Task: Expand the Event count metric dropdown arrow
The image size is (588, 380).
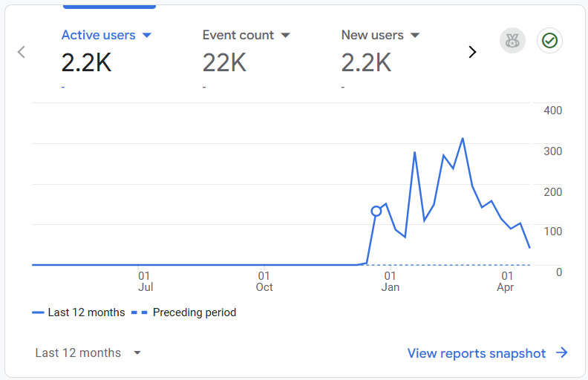Action: tap(286, 35)
